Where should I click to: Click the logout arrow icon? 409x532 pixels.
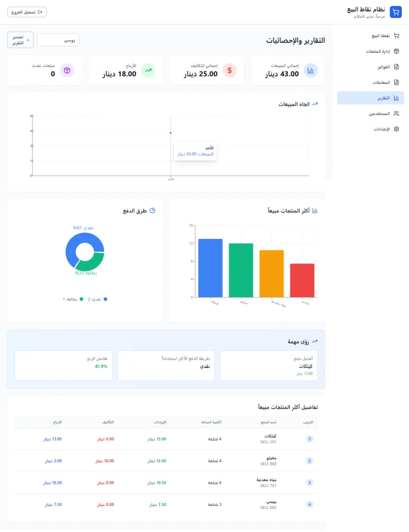(40, 12)
